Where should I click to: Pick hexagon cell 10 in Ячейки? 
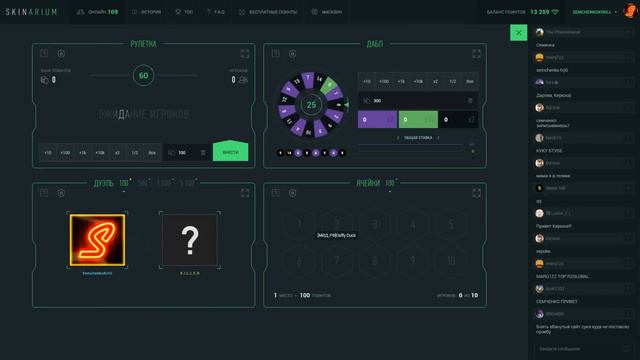coord(451,261)
